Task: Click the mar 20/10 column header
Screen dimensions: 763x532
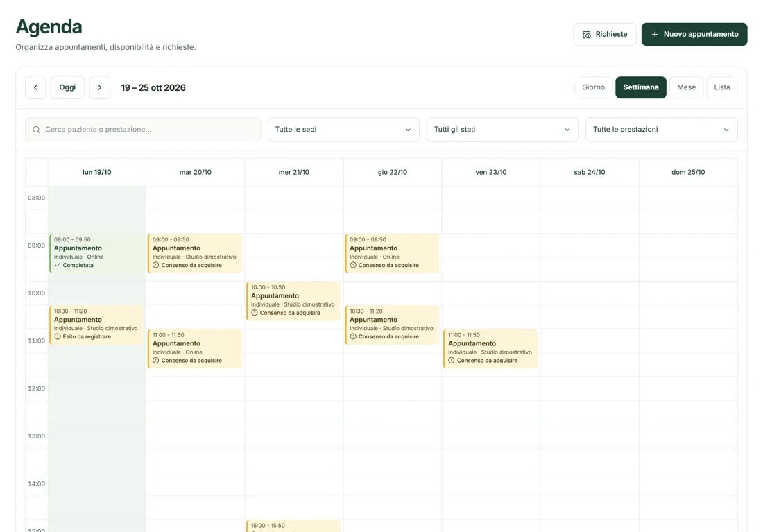Action: click(195, 172)
